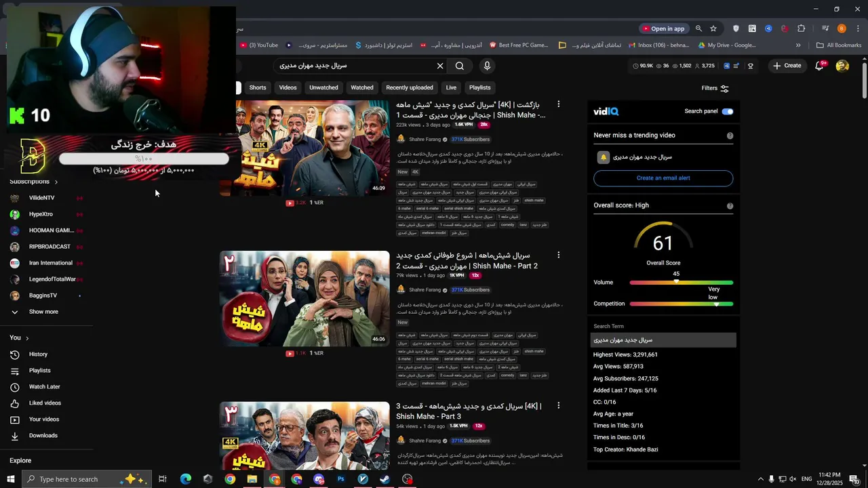Click the donation goal progress bar

click(x=144, y=159)
